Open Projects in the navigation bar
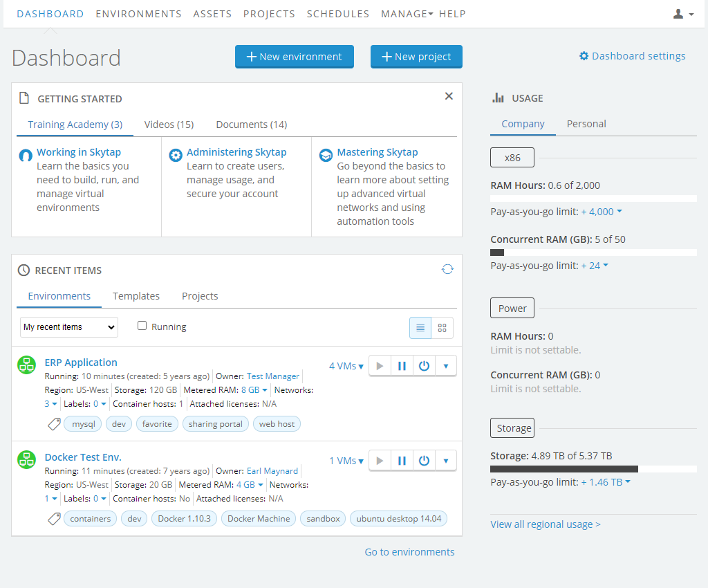 coord(269,14)
